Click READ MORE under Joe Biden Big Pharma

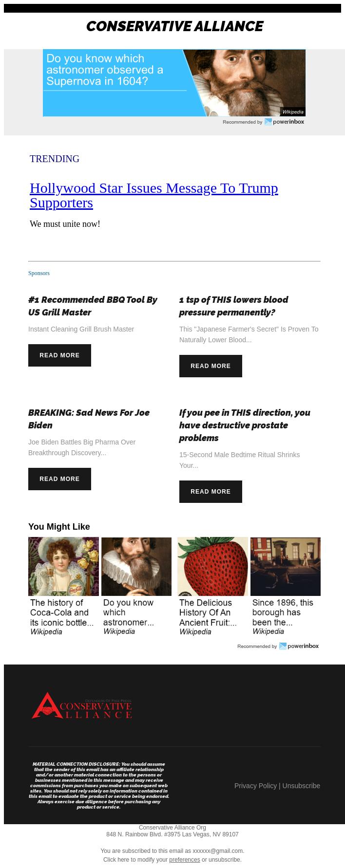point(59,479)
